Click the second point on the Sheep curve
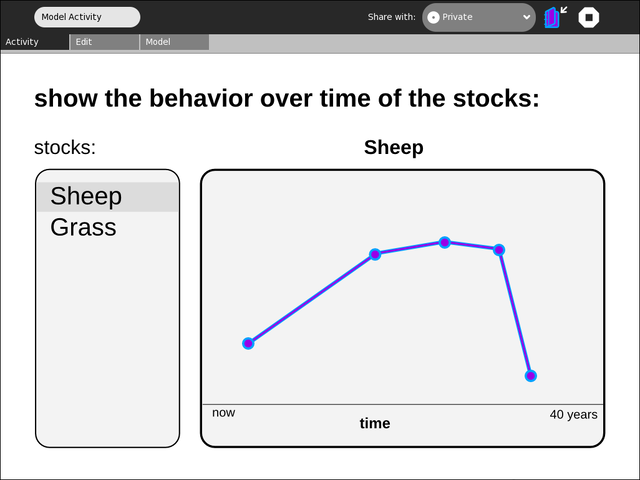640x480 pixels. (375, 254)
